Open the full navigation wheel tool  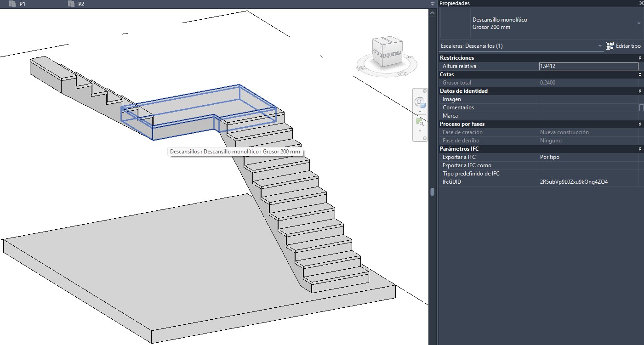point(419,102)
